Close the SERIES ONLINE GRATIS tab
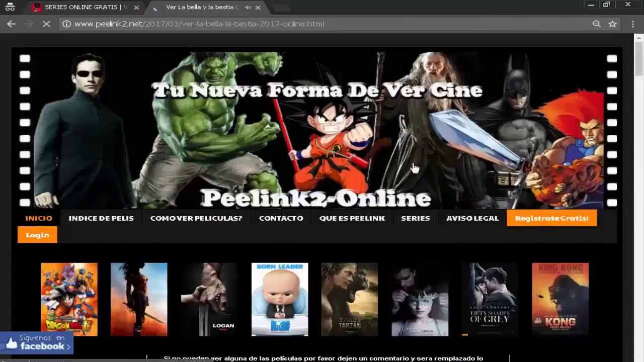 136,8
